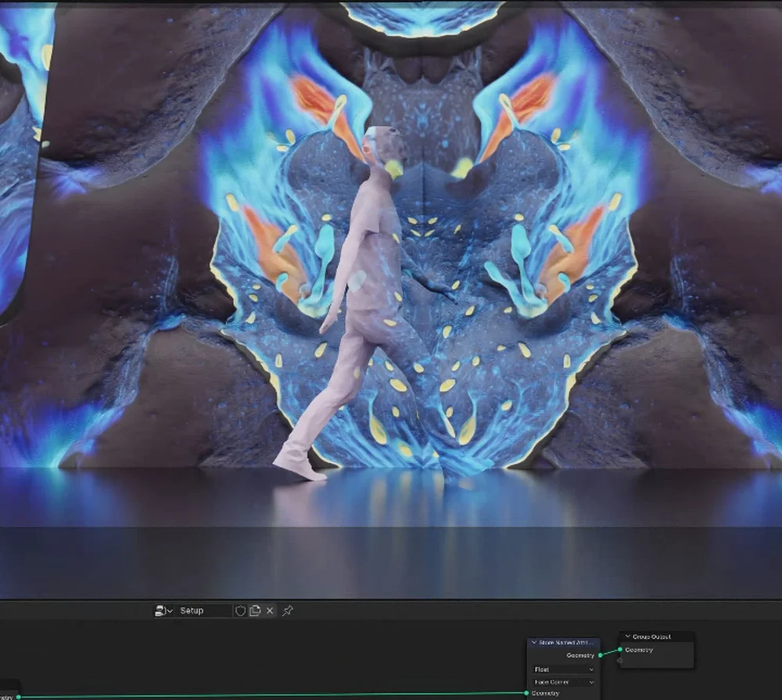Open the Float data type dropdown
The image size is (782, 700).
click(563, 669)
